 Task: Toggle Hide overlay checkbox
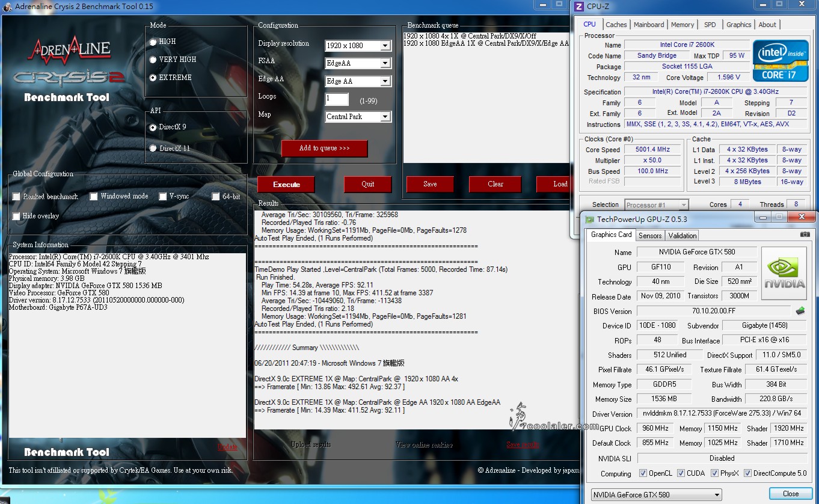[x=16, y=216]
